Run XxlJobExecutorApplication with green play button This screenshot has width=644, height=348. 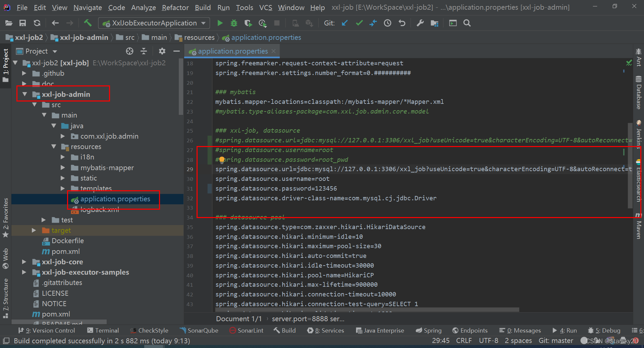pos(220,23)
